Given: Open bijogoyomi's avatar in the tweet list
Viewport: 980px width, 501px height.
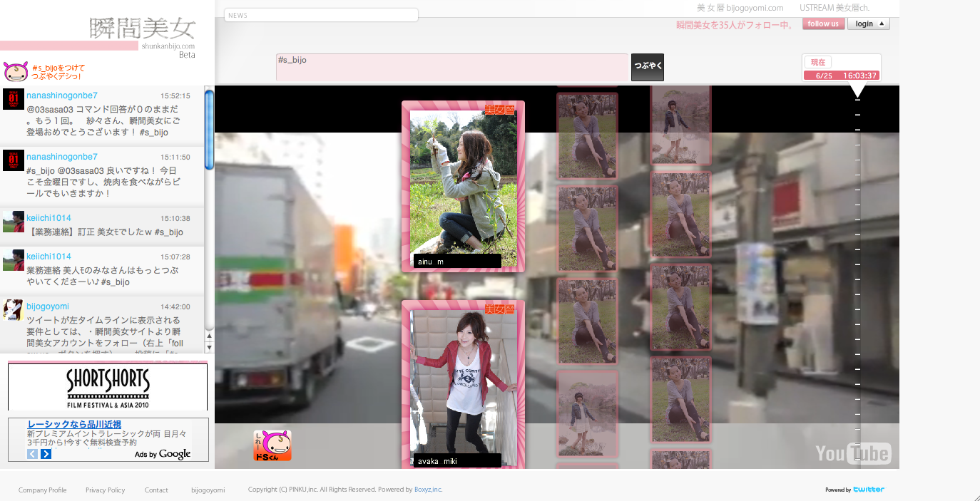Looking at the screenshot, I should point(14,309).
